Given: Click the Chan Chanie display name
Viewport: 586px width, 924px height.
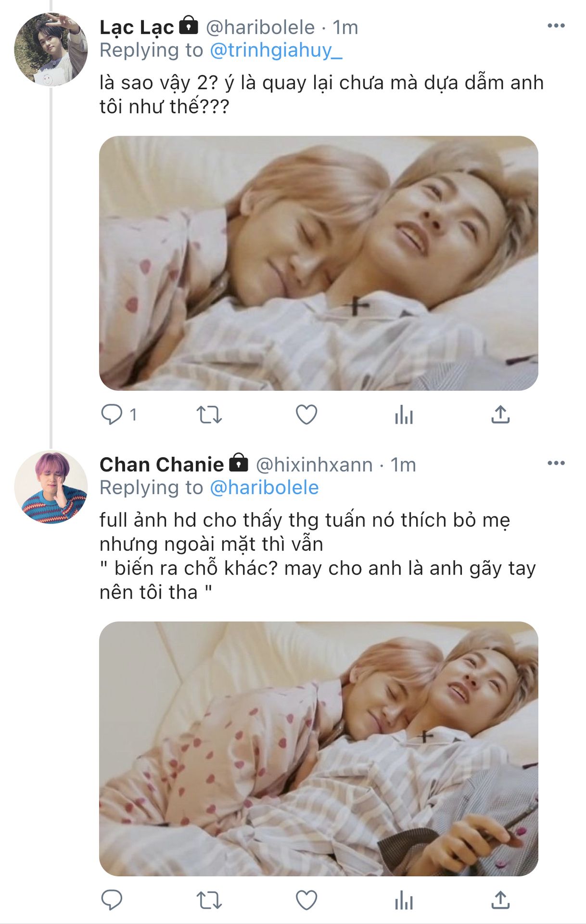Looking at the screenshot, I should 162,465.
